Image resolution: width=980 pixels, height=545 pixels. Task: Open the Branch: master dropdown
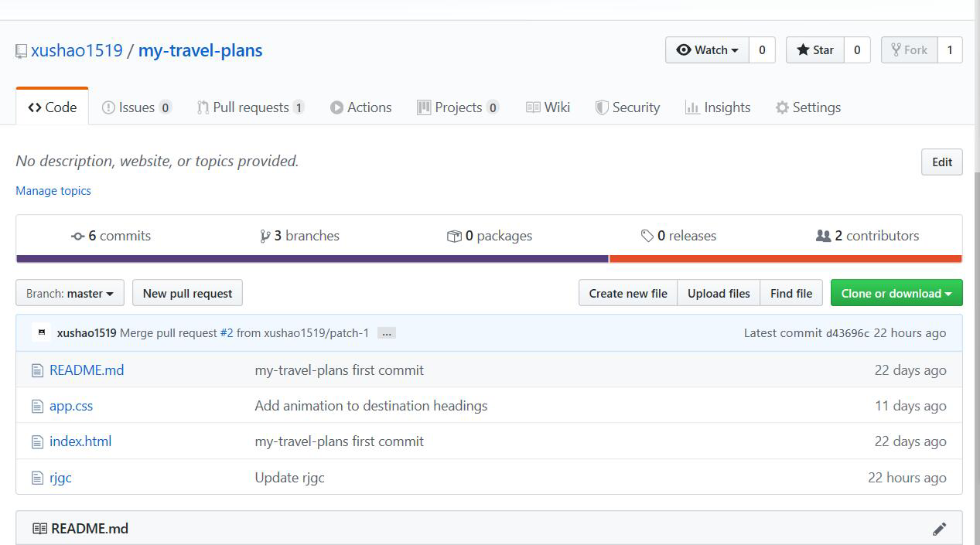[70, 294]
